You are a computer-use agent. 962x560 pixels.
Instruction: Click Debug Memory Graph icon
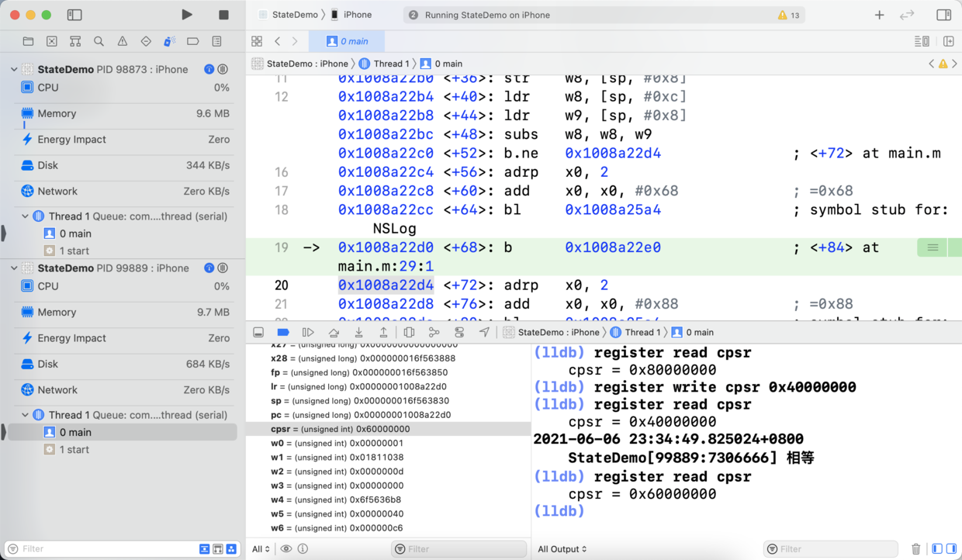(434, 332)
